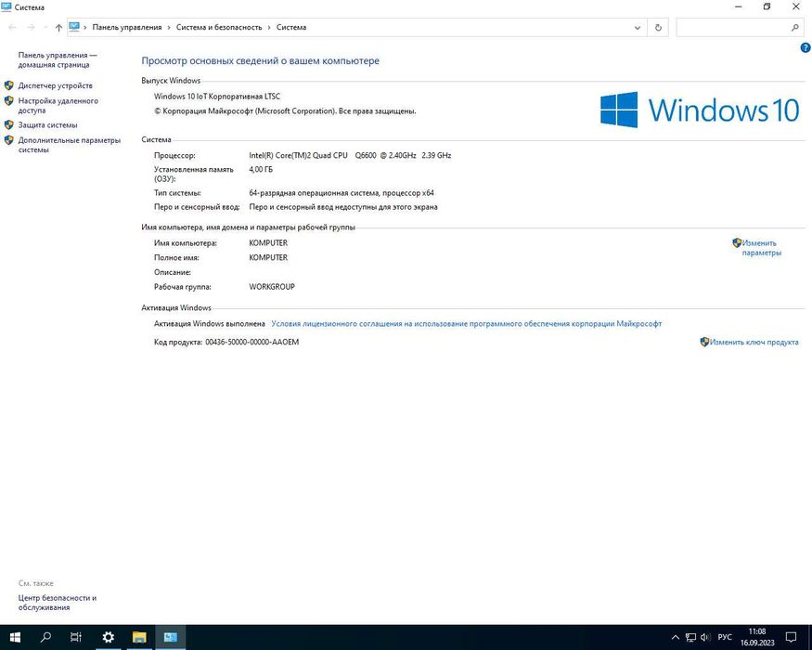The width and height of the screenshot is (812, 650).
Task: Open the clock and date flyout
Action: 757,637
